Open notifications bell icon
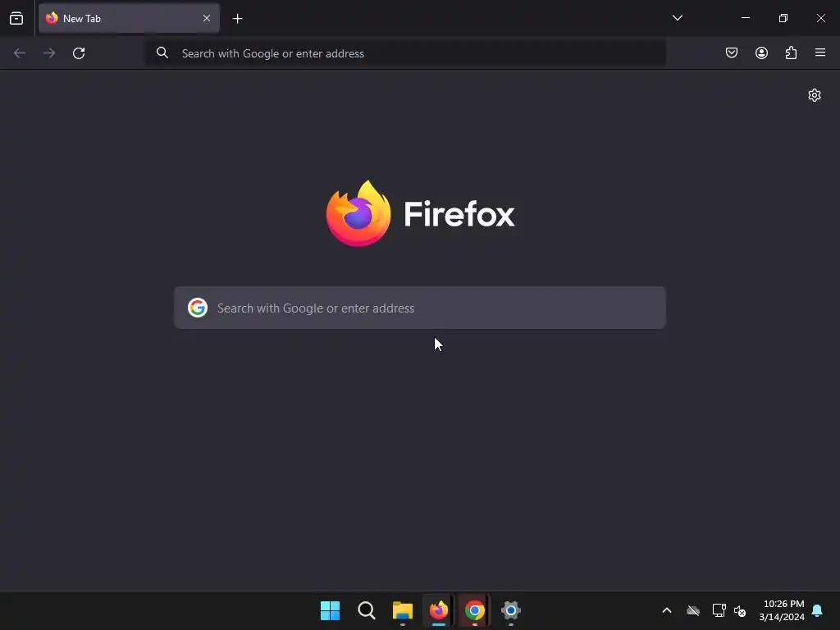840x630 pixels. (x=818, y=610)
